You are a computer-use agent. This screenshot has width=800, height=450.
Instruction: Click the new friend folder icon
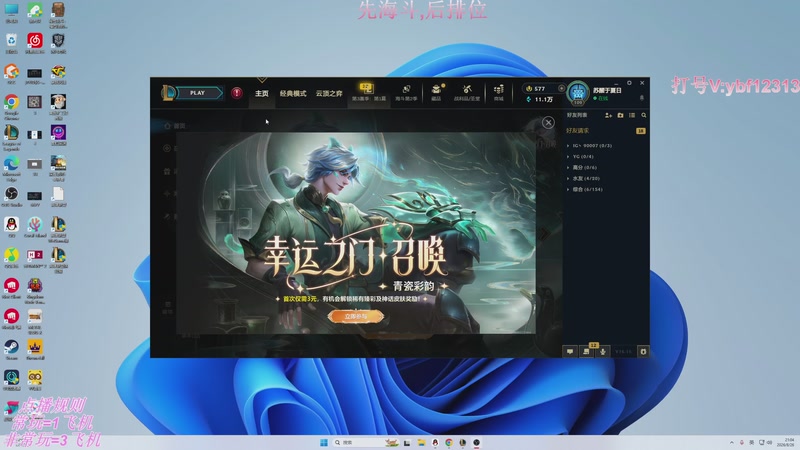point(620,115)
